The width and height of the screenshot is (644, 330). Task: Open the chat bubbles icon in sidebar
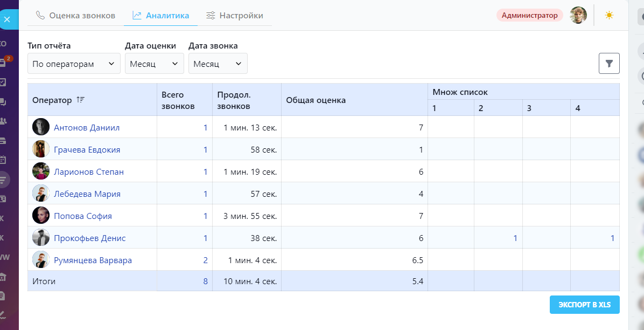[x=3, y=101]
